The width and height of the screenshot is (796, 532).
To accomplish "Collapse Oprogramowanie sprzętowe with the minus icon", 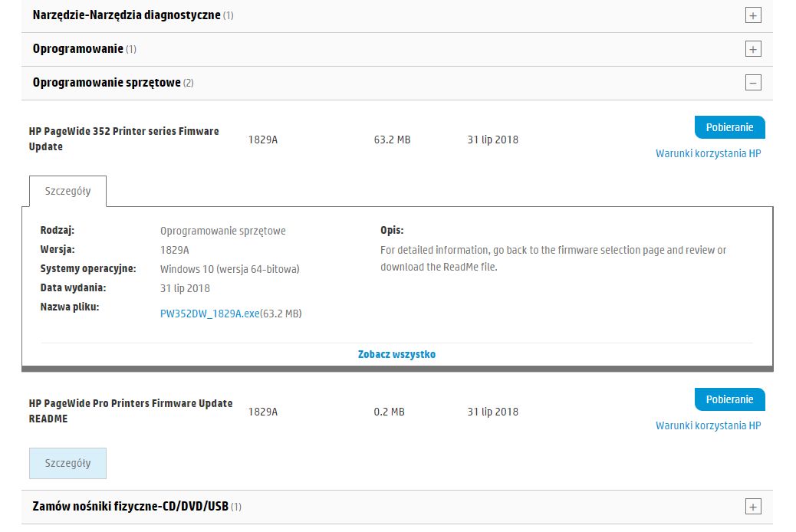I will click(x=753, y=83).
